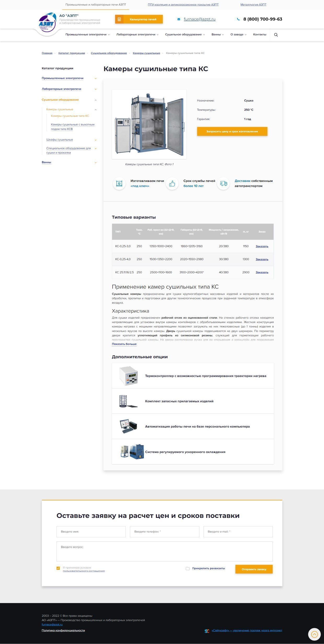324x644 pixels.
Task: Open the KS drying chamber photo
Action: click(149, 124)
